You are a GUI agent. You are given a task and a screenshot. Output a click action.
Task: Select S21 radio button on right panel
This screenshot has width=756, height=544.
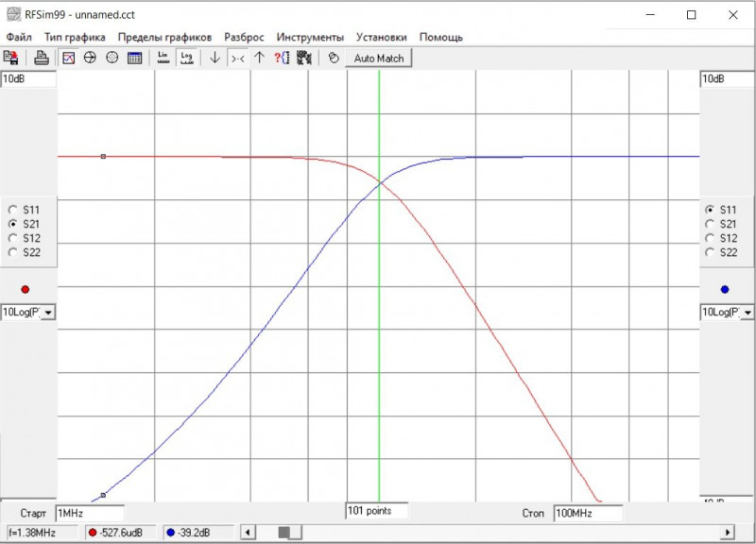710,224
